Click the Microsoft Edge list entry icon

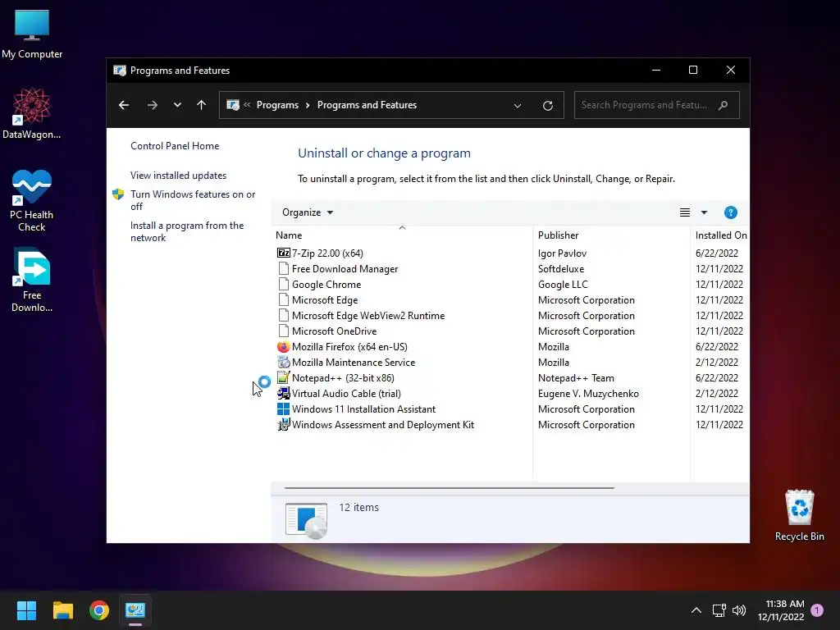tap(283, 299)
